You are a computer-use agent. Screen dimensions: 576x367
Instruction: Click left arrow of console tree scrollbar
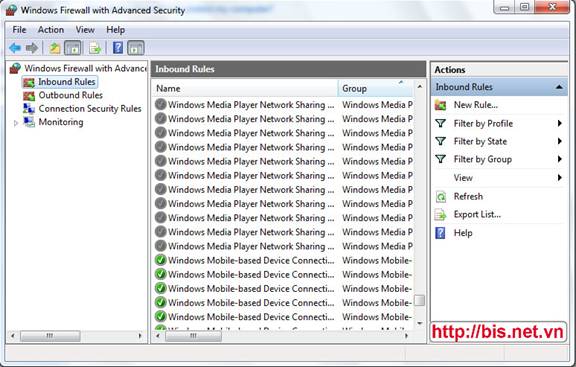[x=13, y=336]
